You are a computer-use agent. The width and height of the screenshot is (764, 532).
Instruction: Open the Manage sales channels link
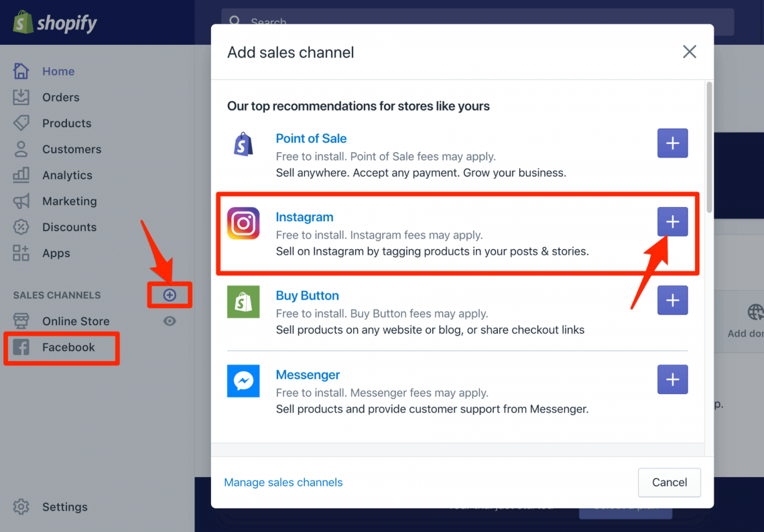[x=283, y=482]
